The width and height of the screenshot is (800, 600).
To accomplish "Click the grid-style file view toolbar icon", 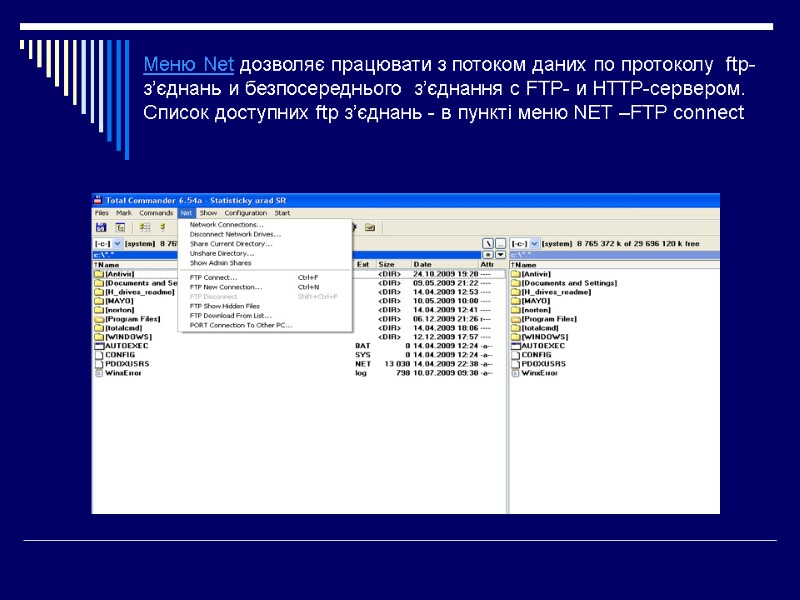I will pyautogui.click(x=145, y=228).
